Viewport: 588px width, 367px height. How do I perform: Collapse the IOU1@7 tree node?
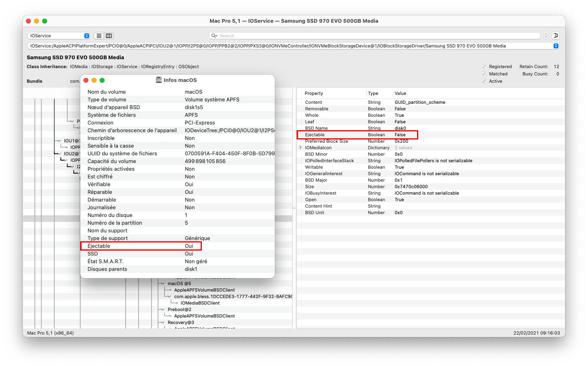[x=59, y=141]
